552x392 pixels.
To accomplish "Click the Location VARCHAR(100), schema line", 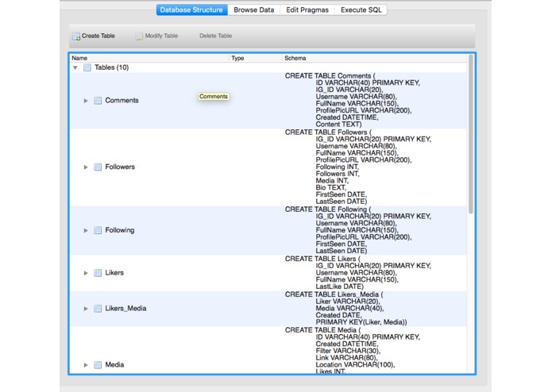I will point(355,365).
